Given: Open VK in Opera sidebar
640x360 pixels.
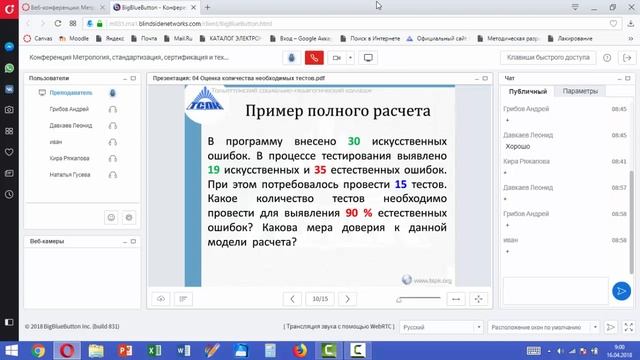Looking at the screenshot, I should click(9, 89).
